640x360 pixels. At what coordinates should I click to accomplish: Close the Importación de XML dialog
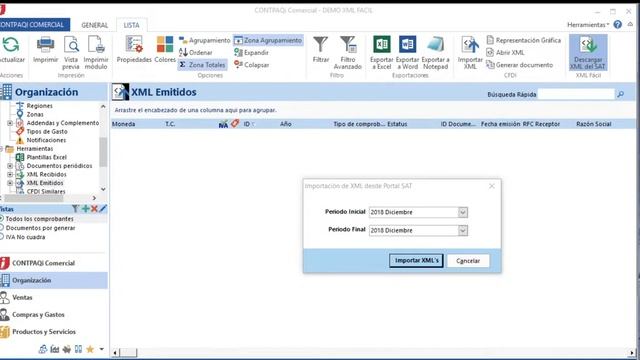coord(492,186)
